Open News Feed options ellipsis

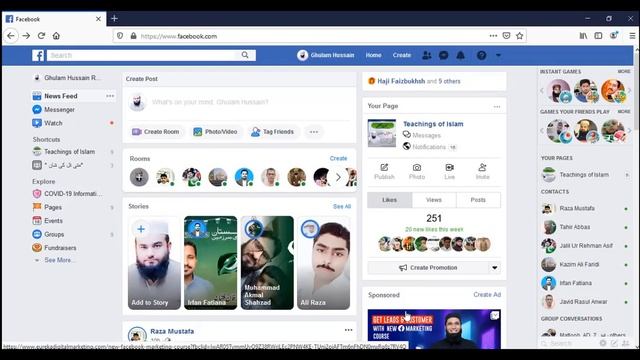click(x=110, y=96)
